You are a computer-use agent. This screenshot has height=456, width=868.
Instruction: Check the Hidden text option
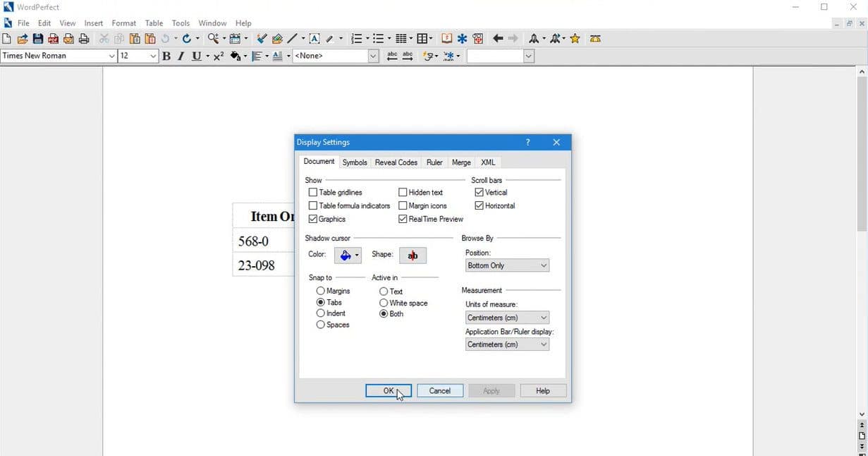click(x=403, y=192)
